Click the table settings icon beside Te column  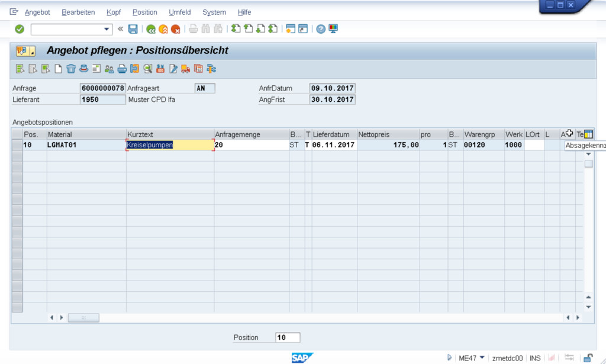pos(588,134)
